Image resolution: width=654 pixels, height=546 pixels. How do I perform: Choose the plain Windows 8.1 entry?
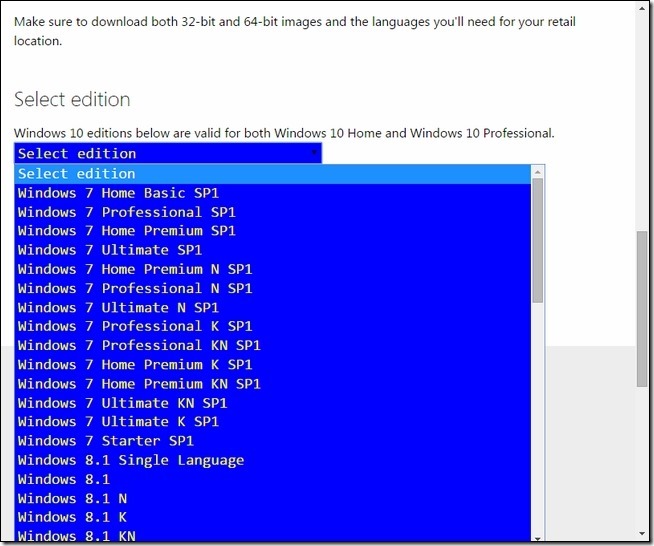pos(273,479)
